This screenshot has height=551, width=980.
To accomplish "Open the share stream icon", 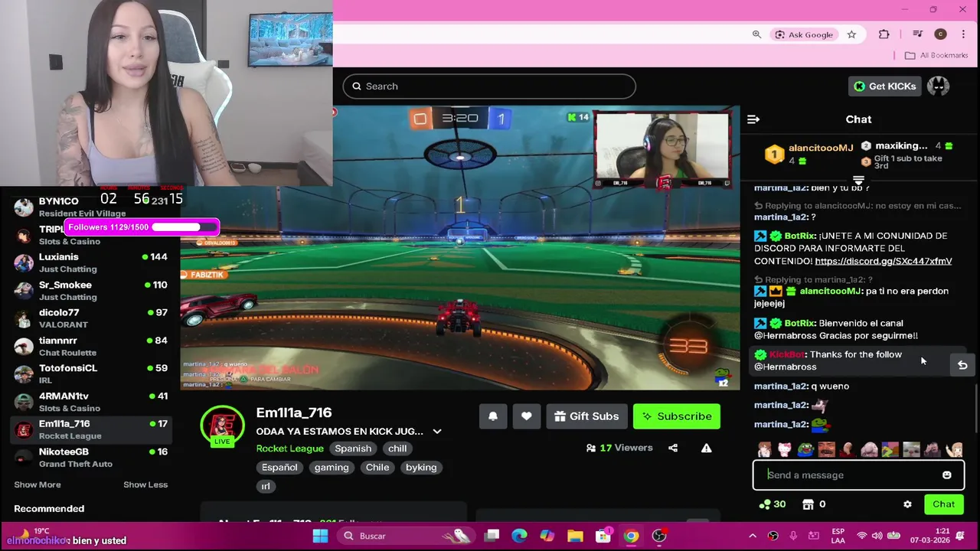I will [673, 448].
